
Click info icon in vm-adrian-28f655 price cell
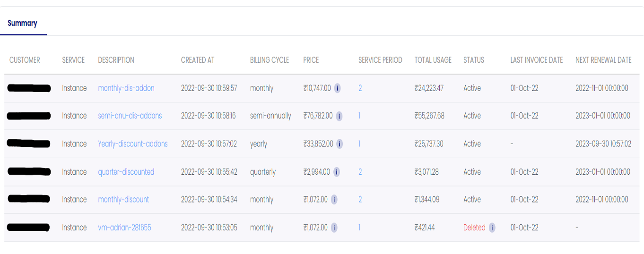click(x=334, y=228)
